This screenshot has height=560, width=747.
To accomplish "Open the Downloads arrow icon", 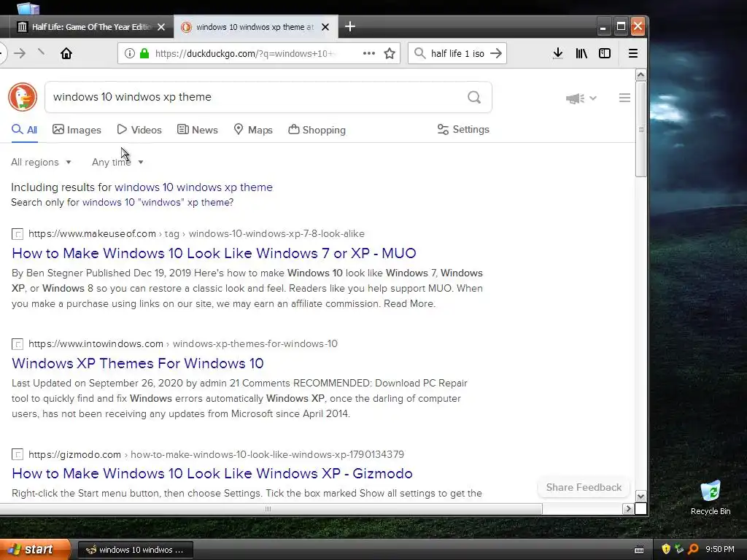I will (558, 53).
